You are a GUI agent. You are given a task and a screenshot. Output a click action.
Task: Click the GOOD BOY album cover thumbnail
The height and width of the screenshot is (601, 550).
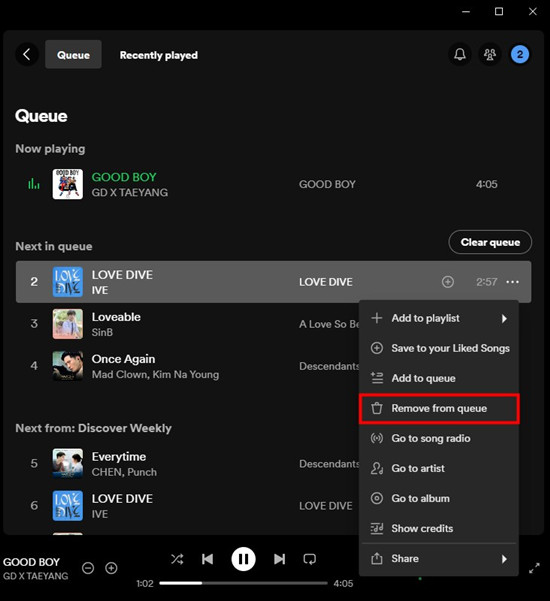(x=67, y=184)
